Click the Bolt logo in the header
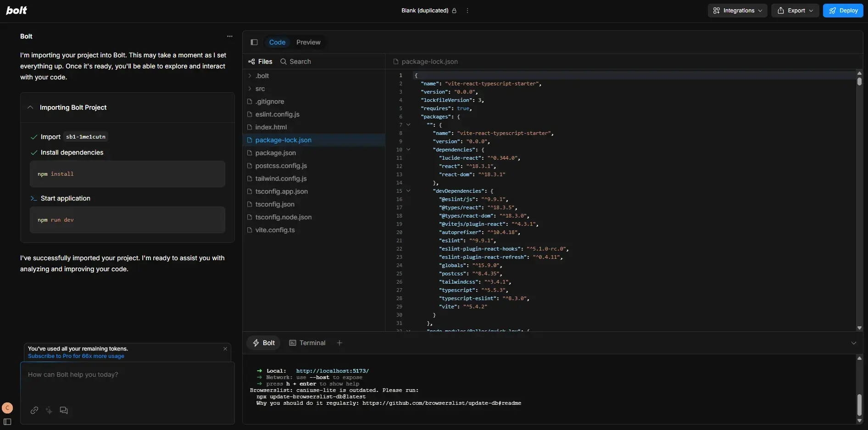The image size is (868, 430). tap(17, 10)
